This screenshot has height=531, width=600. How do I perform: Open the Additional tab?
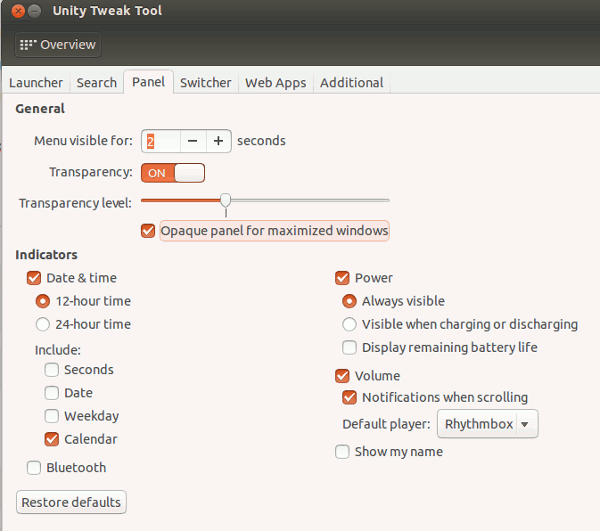[352, 83]
